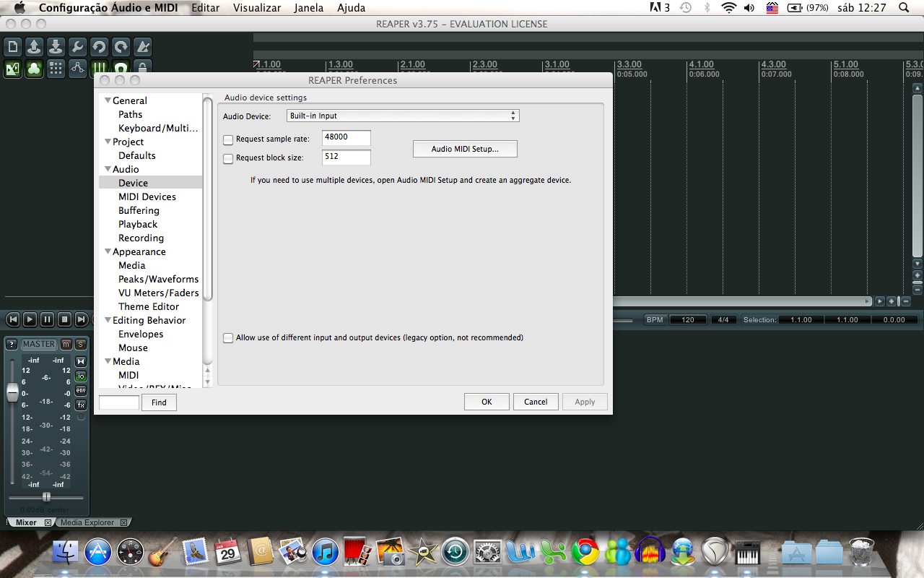This screenshot has height=578, width=924.
Task: Open the Audio Device dropdown
Action: tap(403, 116)
